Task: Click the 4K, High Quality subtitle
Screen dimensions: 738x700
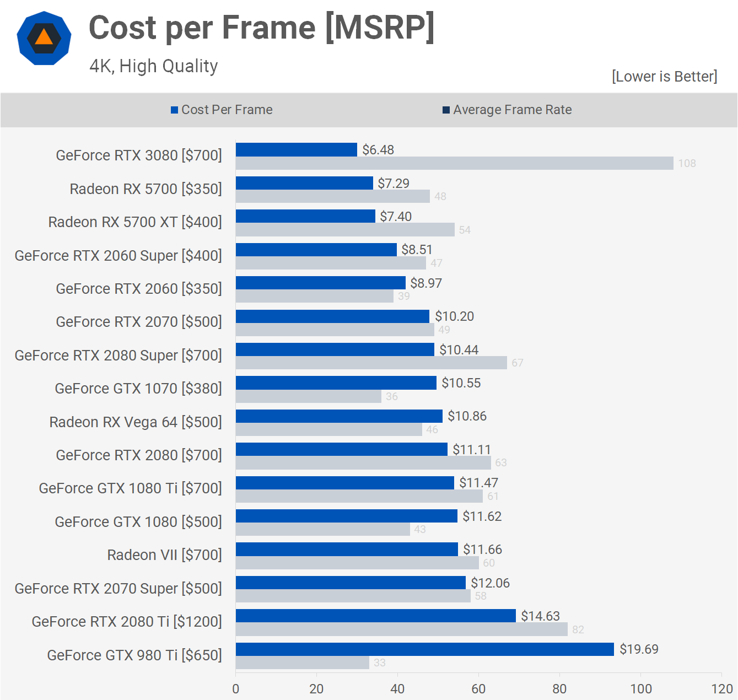Action: 154,66
